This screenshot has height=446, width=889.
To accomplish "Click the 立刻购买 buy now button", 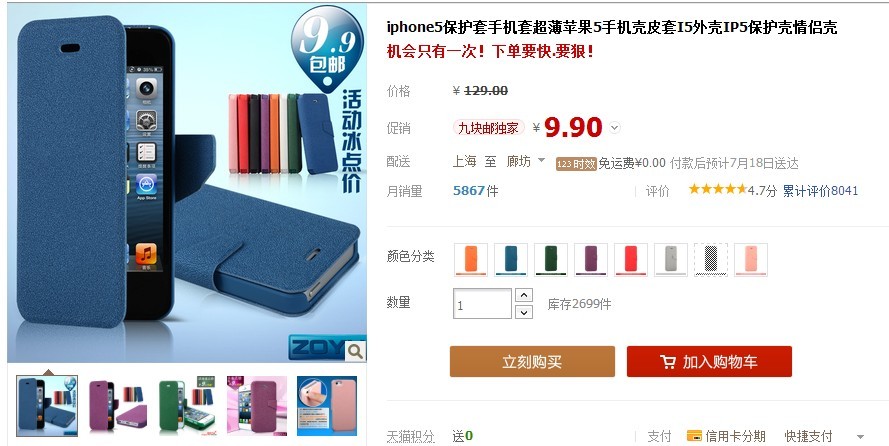I will pos(532,362).
